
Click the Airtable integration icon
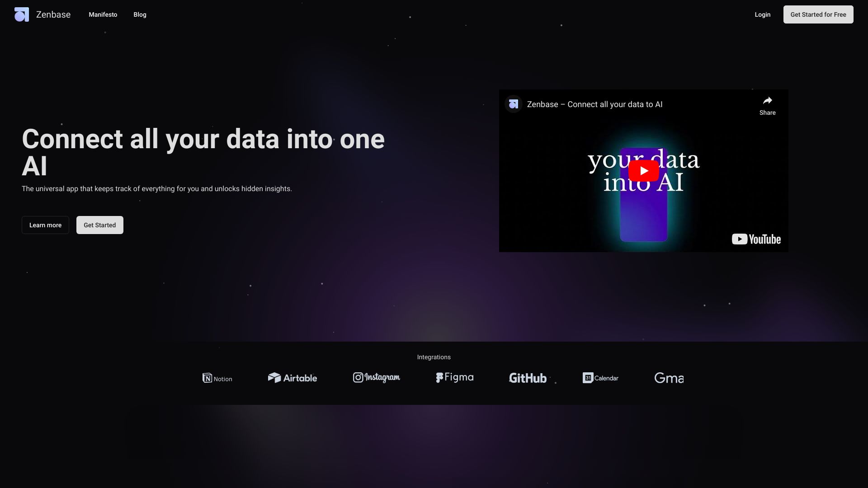pyautogui.click(x=292, y=377)
